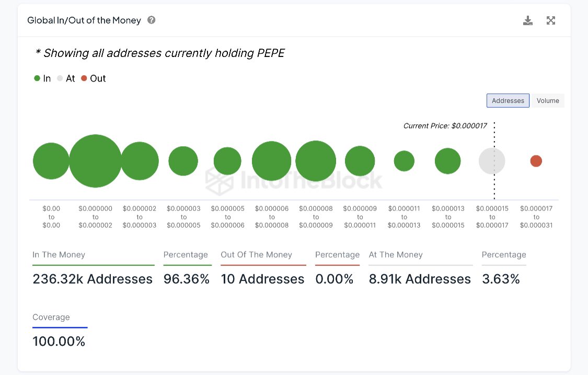Click the gray At the Money bubble
The height and width of the screenshot is (375, 588).
[492, 161]
